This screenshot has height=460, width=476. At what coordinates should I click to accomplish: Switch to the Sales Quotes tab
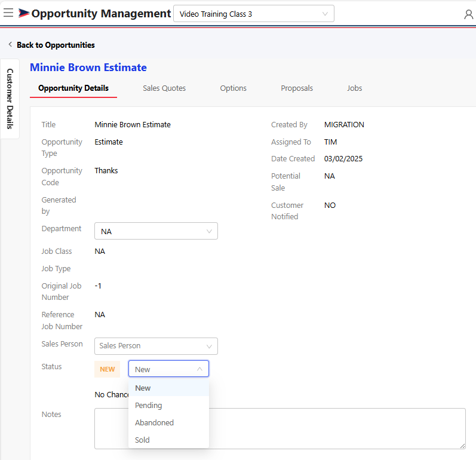pos(164,88)
